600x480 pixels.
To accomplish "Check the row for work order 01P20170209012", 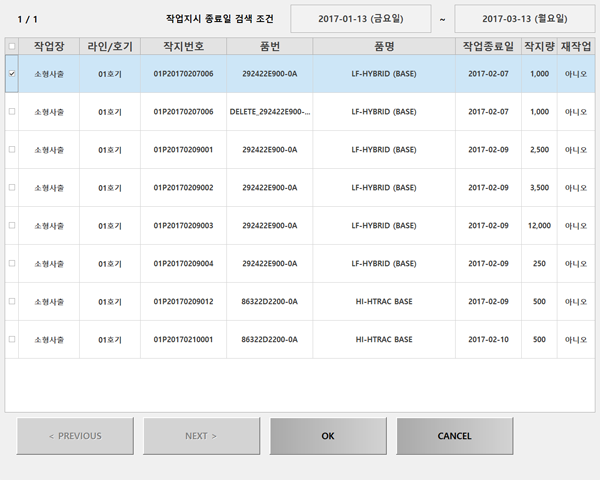I will coord(11,302).
